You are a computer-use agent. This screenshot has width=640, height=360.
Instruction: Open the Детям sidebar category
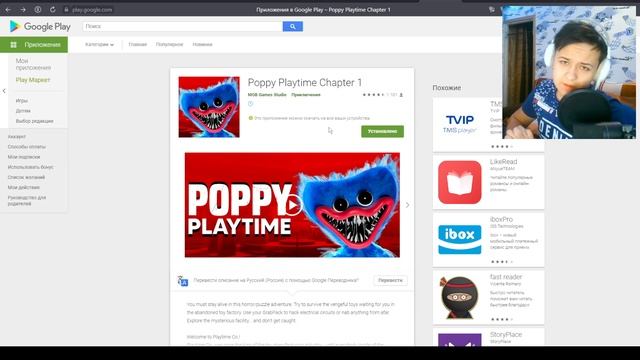coord(23,111)
